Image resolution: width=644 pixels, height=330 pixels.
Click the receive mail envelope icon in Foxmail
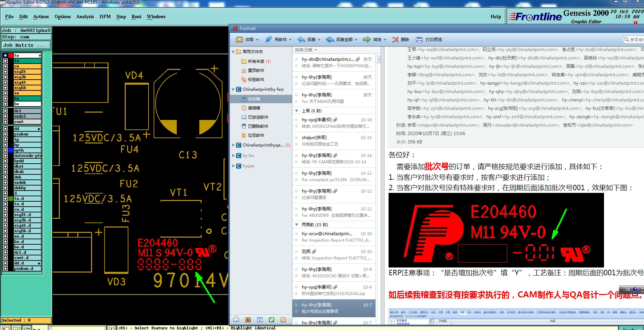click(x=239, y=40)
